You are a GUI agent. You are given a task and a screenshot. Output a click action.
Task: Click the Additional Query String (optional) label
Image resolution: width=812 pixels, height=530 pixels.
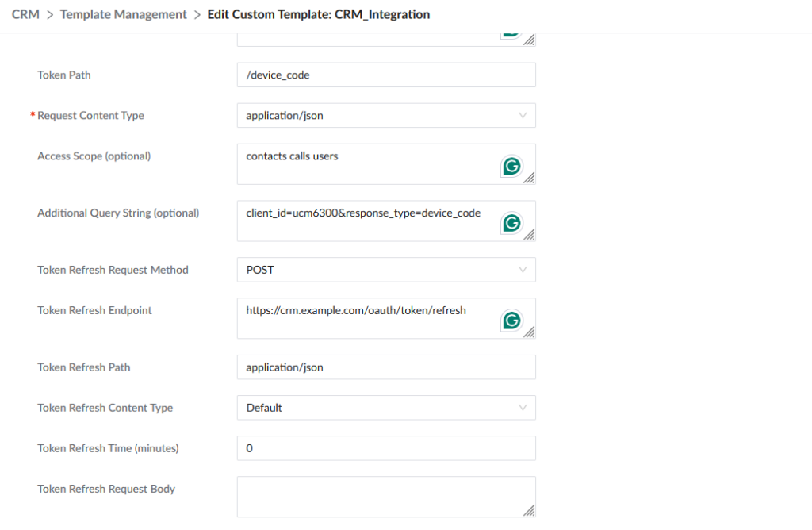[x=118, y=213]
